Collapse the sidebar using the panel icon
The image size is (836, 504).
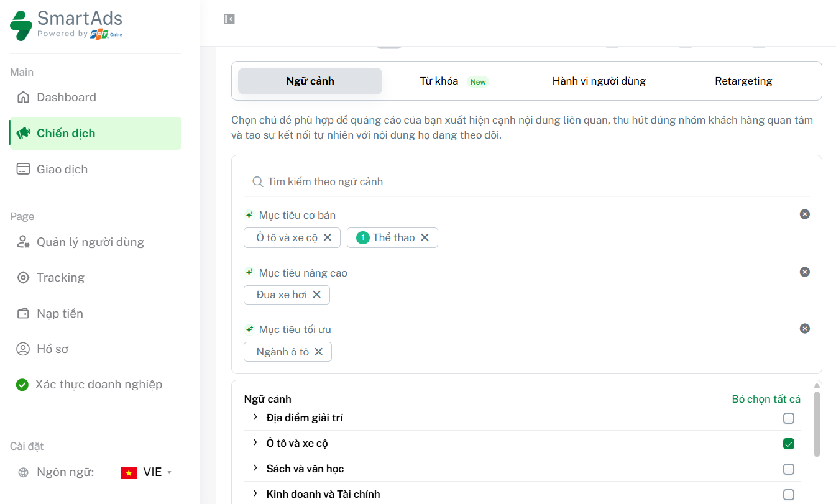click(x=229, y=19)
